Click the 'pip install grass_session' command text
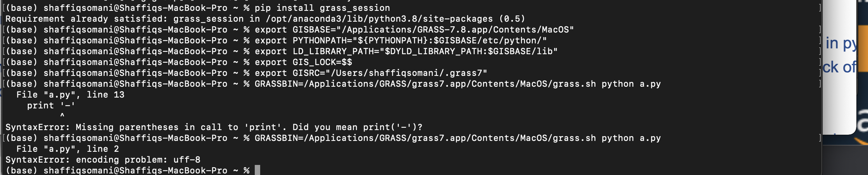This screenshot has height=175, width=868. pyautogui.click(x=322, y=8)
